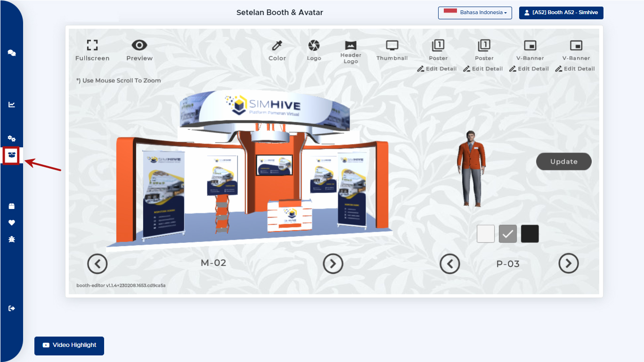Choose the white color swatch
The width and height of the screenshot is (644, 362).
486,233
